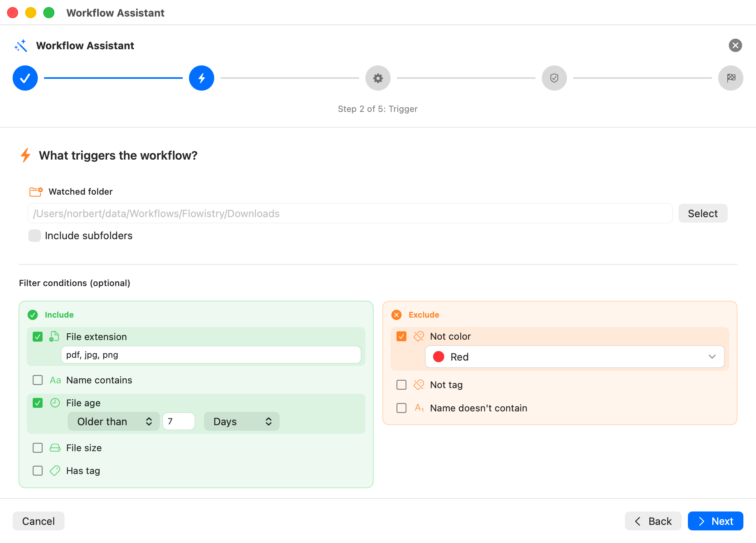The height and width of the screenshot is (543, 756).
Task: Uncheck the Not color exclude filter
Action: (x=402, y=336)
